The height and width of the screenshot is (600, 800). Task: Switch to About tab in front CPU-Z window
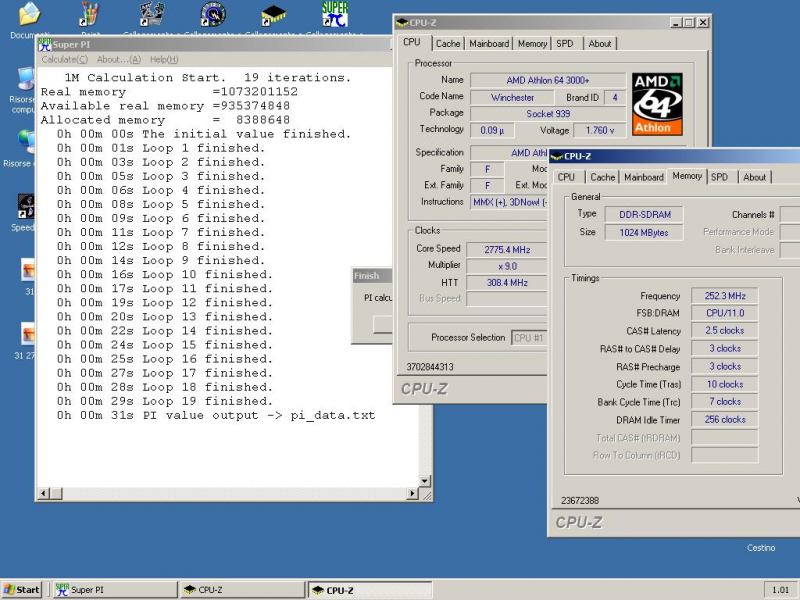tap(754, 177)
